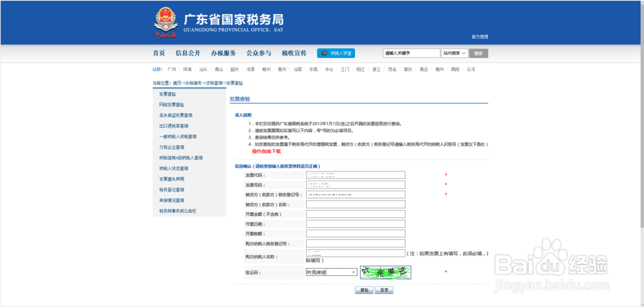Click 涉税查询 in the breadcrumb
Viewport: 644px width, 307px height.
tap(214, 83)
